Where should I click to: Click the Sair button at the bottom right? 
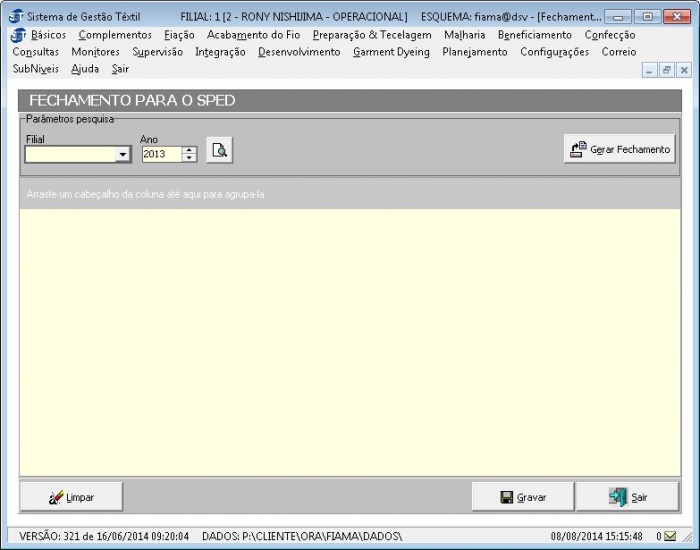coord(627,497)
